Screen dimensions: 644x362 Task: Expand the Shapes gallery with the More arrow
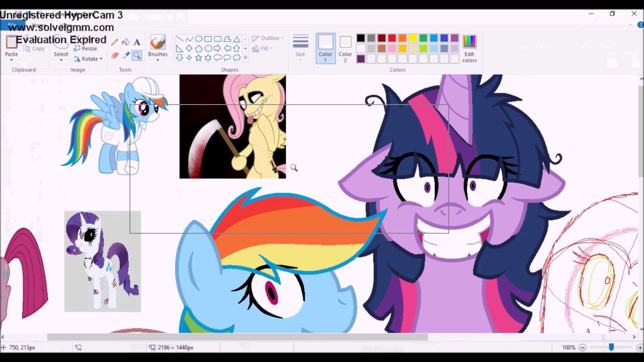pos(246,58)
